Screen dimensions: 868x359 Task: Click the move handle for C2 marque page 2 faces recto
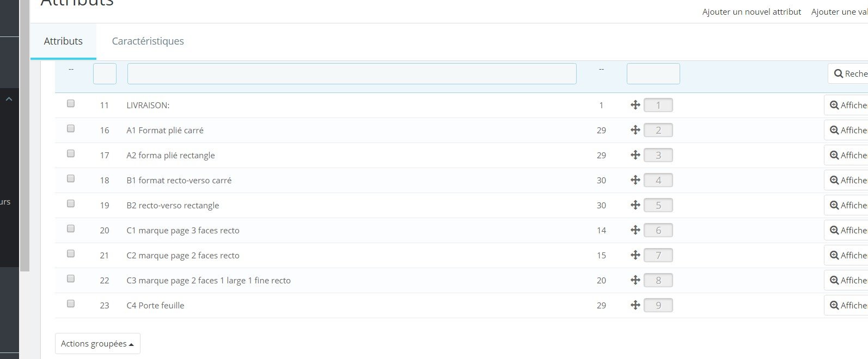(635, 255)
